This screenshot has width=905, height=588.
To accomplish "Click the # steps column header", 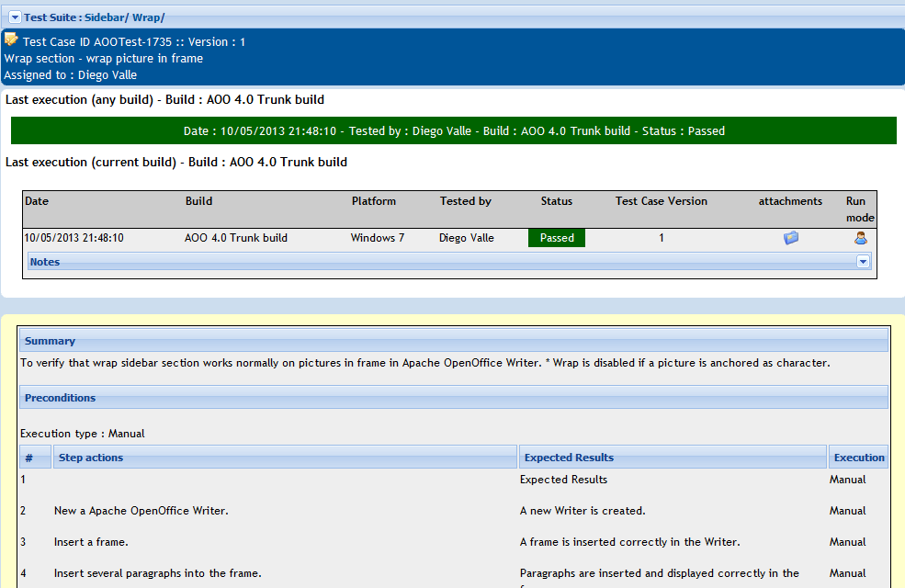I will 35,457.
